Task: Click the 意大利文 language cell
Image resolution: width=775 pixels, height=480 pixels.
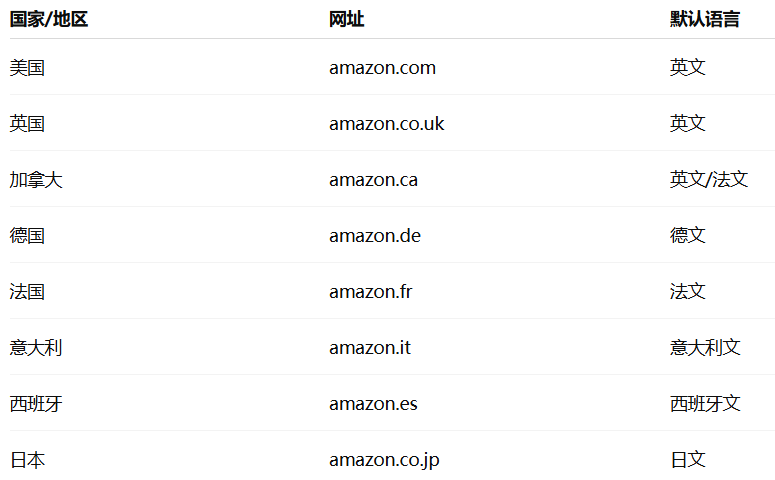Action: click(x=705, y=348)
